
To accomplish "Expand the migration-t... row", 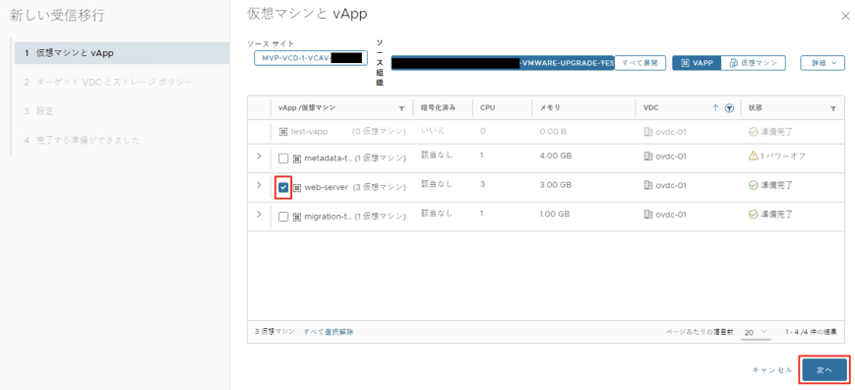I will [x=259, y=214].
